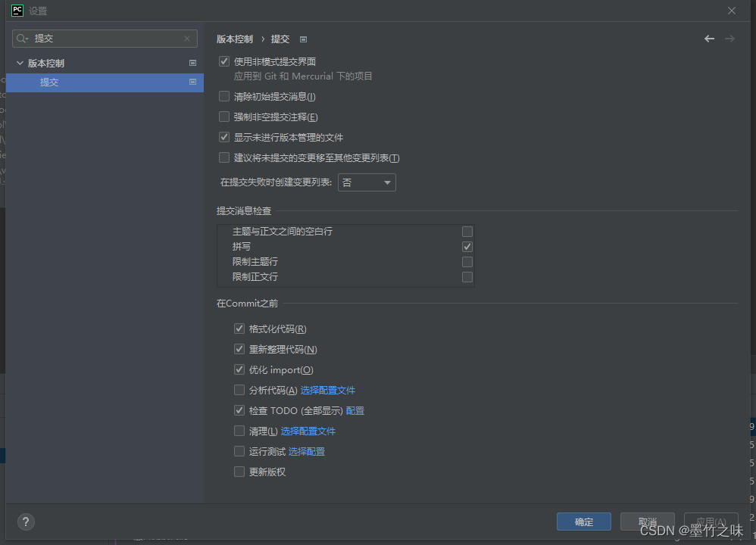Viewport: 756px width, 545px height.
Task: Click the icon beside 版本控制 tree item
Action: 192,63
